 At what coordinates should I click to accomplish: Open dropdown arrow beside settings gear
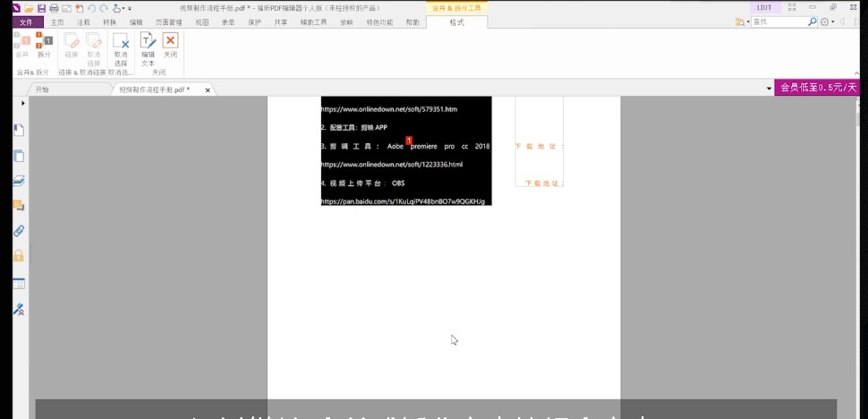(832, 22)
